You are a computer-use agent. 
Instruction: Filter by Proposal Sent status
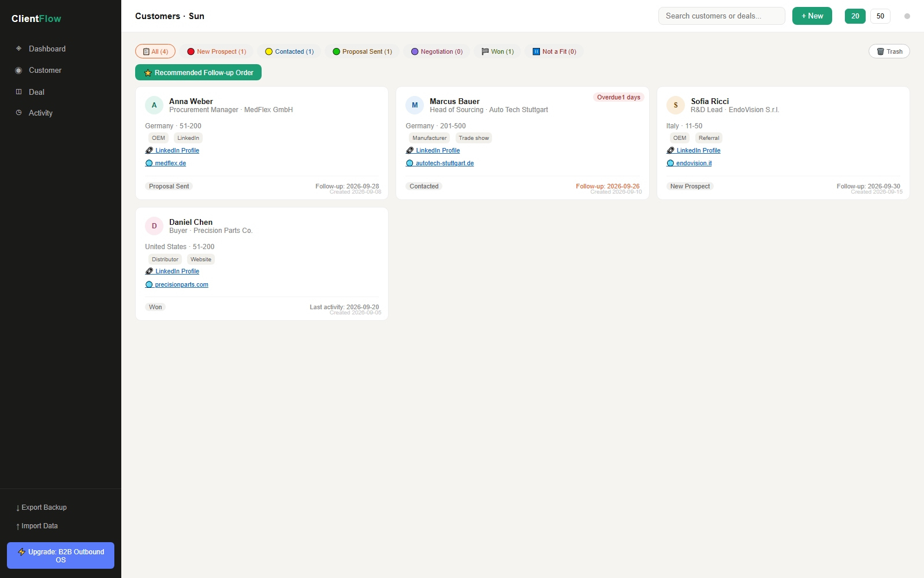[362, 51]
